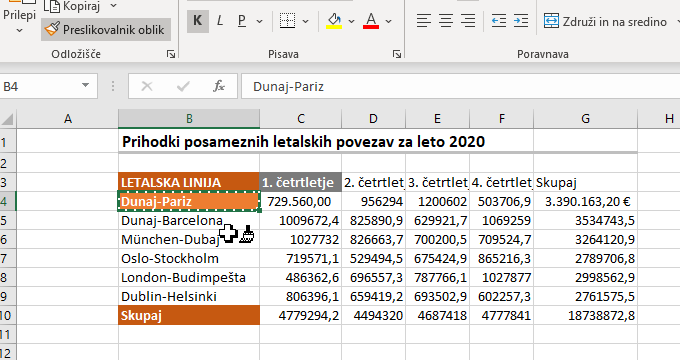This screenshot has width=680, height=360.
Task: Click cell value 3.390.163,20 €
Action: click(x=585, y=201)
